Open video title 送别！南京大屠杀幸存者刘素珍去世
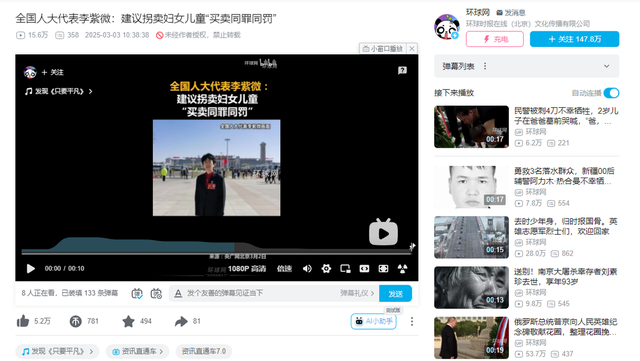The image size is (640, 361). [x=566, y=276]
